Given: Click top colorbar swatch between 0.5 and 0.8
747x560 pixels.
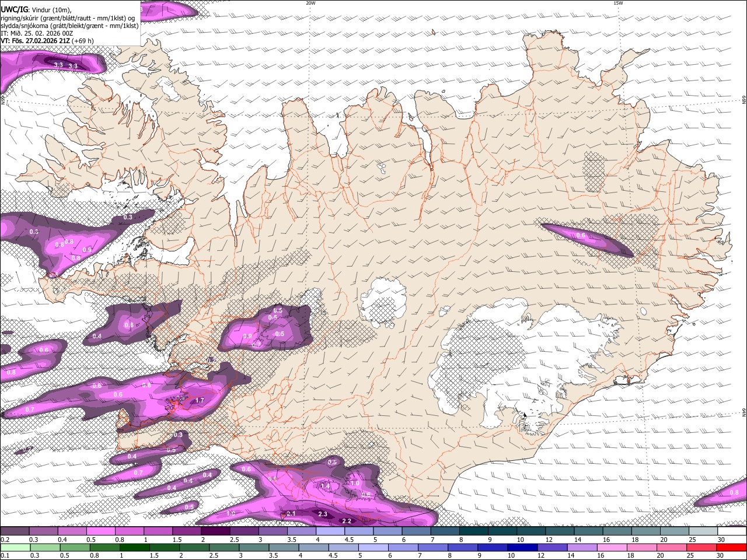Looking at the screenshot, I should [100, 531].
